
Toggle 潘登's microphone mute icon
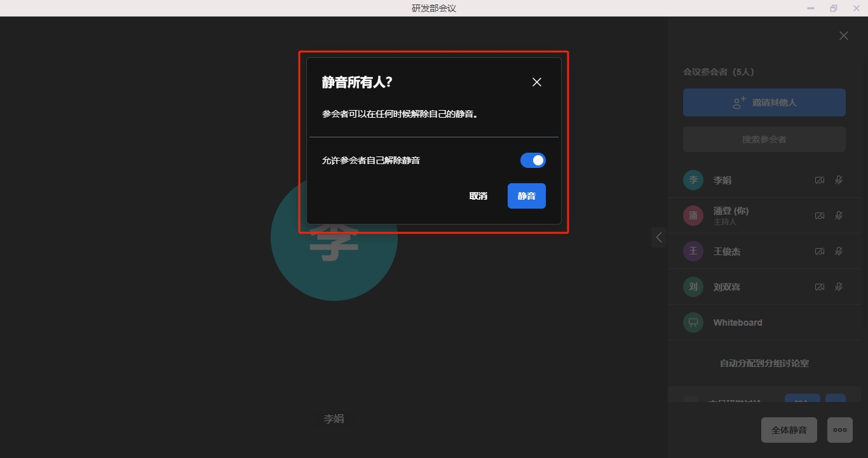coord(839,216)
